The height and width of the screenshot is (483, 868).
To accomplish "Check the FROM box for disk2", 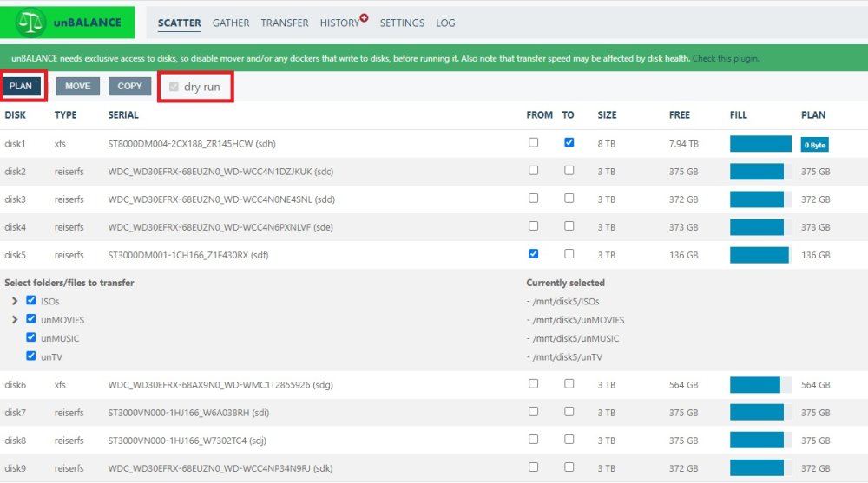I will (533, 171).
